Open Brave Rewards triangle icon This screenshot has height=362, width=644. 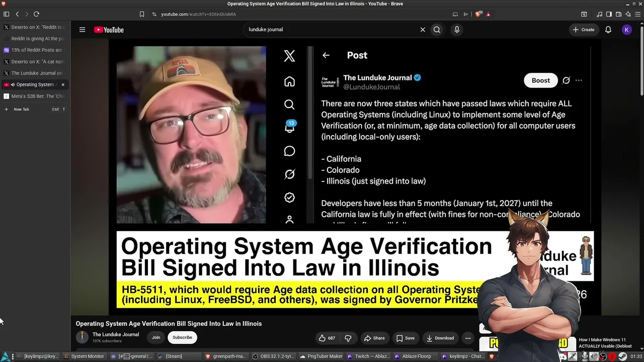488,14
